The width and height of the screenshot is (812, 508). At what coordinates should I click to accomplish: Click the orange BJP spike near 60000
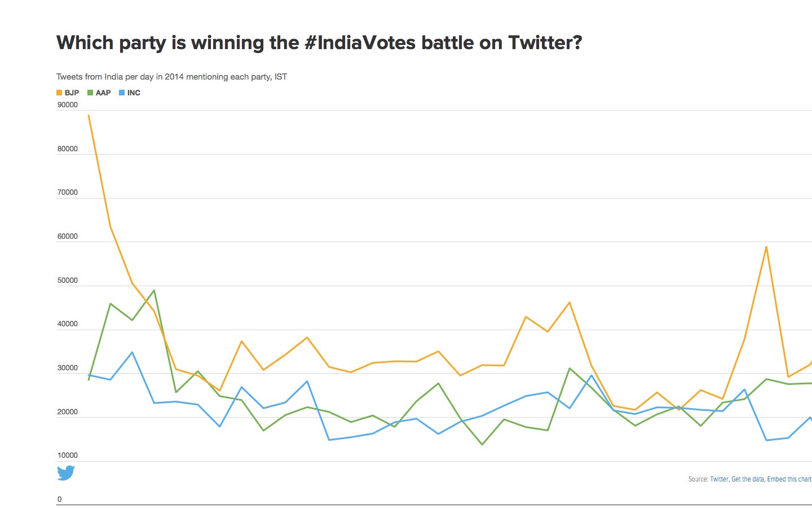[x=766, y=247]
